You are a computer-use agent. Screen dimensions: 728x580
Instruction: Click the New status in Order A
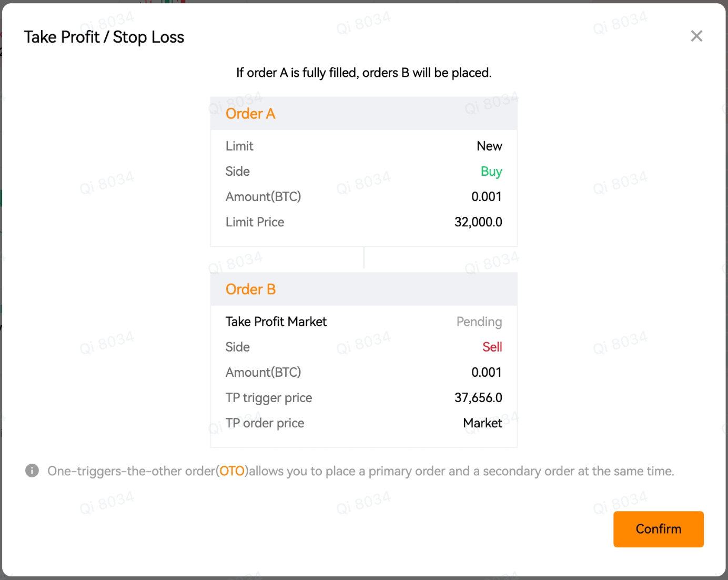pos(489,146)
